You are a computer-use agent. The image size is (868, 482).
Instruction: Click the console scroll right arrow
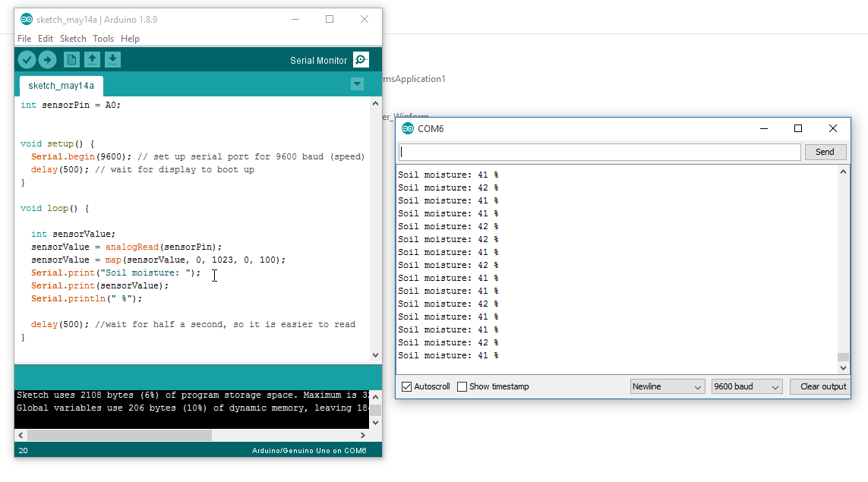point(362,436)
